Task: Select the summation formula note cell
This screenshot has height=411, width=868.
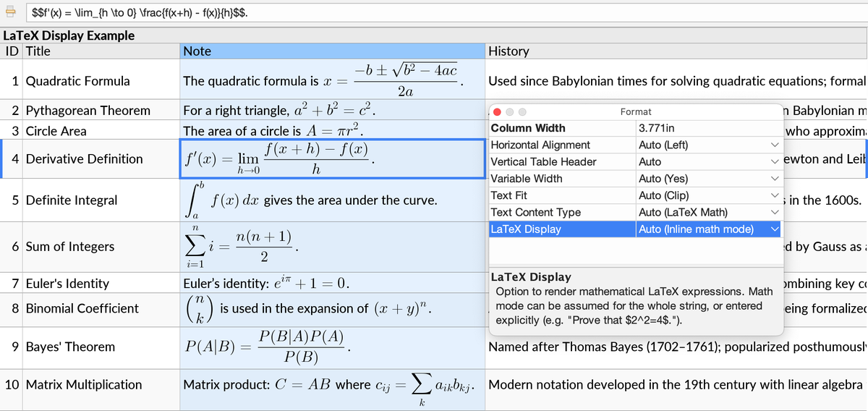Action: pyautogui.click(x=333, y=247)
